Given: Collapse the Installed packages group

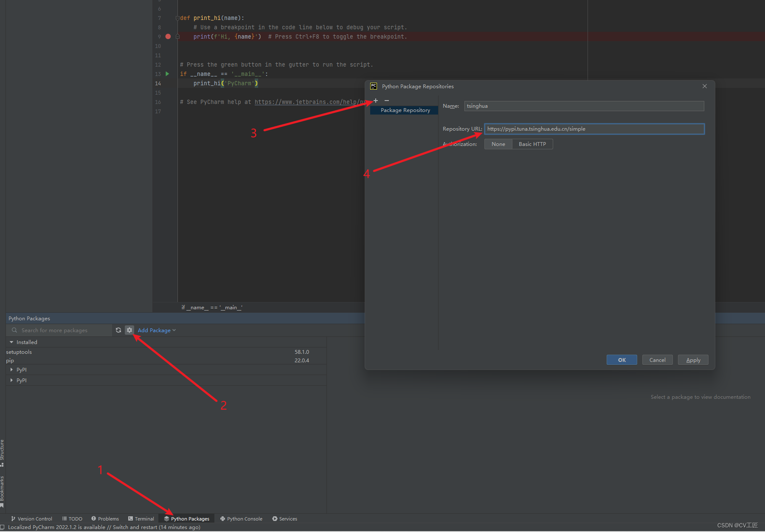Looking at the screenshot, I should 11,342.
